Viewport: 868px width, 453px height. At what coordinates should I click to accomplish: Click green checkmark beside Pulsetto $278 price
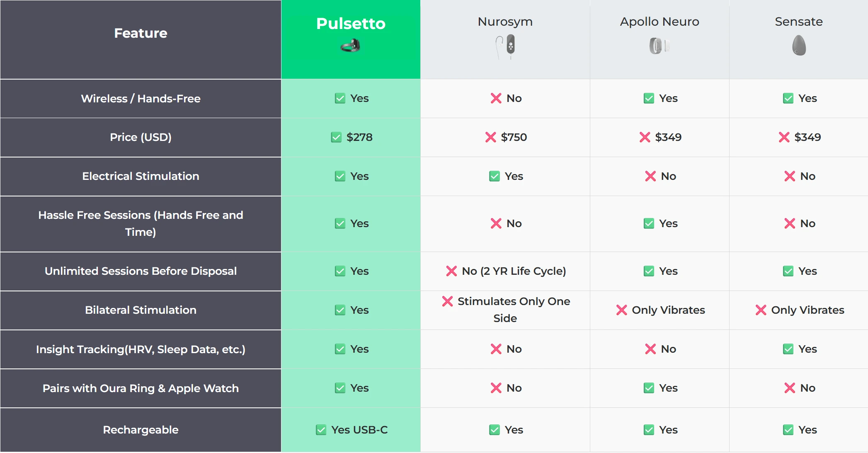[x=336, y=137]
